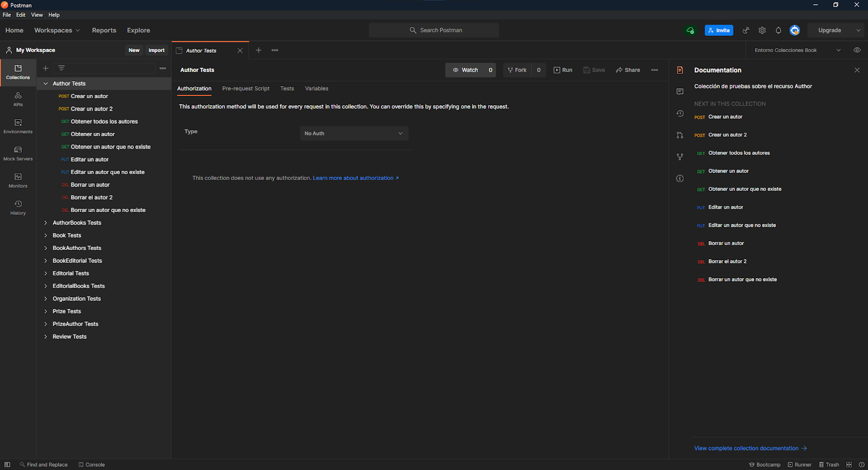This screenshot has height=470, width=868.
Task: Click the Import button
Action: (156, 50)
